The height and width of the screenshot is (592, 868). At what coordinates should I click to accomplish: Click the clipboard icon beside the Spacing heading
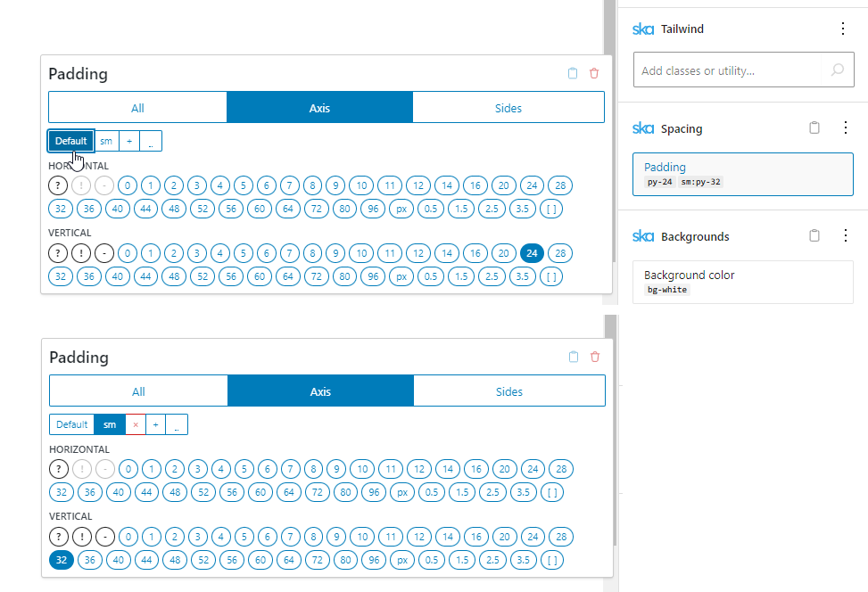(814, 128)
